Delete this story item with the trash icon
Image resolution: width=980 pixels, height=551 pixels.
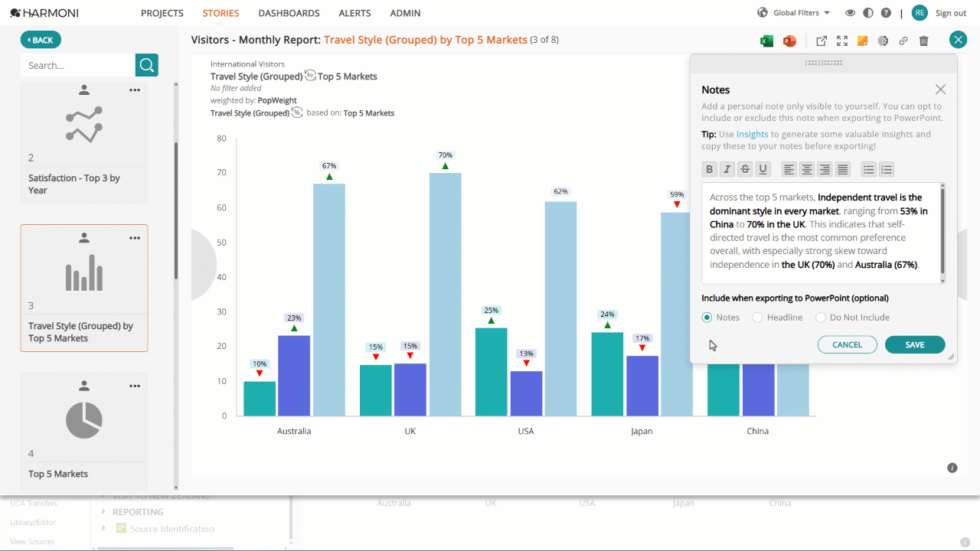point(924,41)
